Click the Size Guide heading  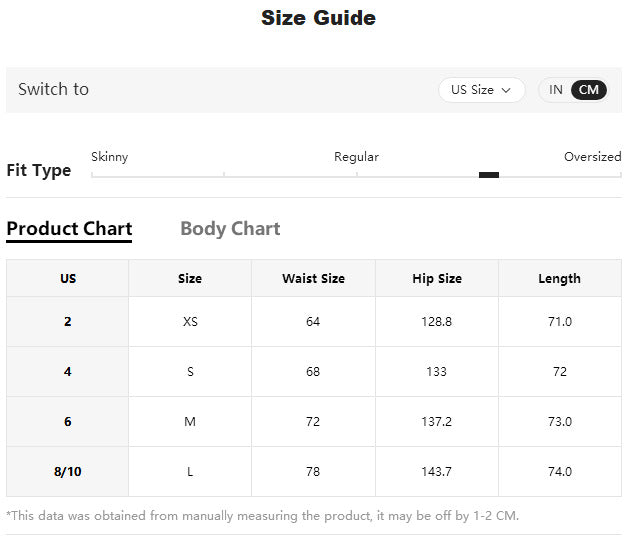pyautogui.click(x=319, y=18)
